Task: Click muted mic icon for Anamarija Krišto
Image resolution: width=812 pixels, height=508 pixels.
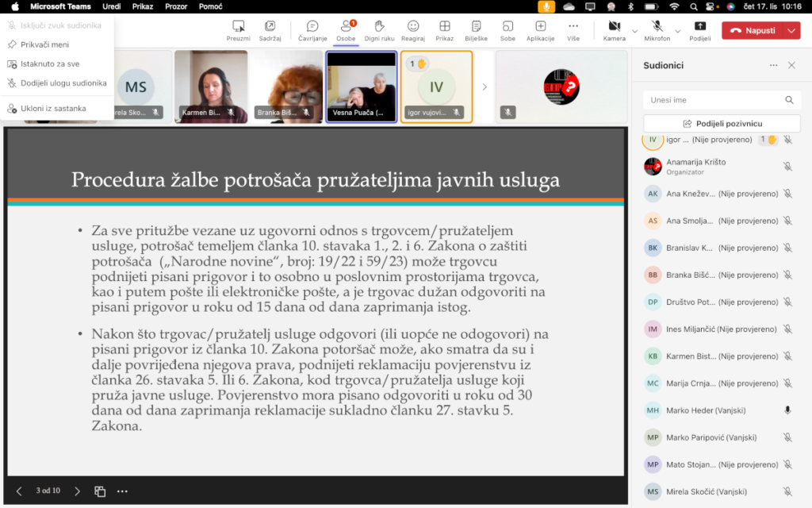Action: click(x=787, y=167)
